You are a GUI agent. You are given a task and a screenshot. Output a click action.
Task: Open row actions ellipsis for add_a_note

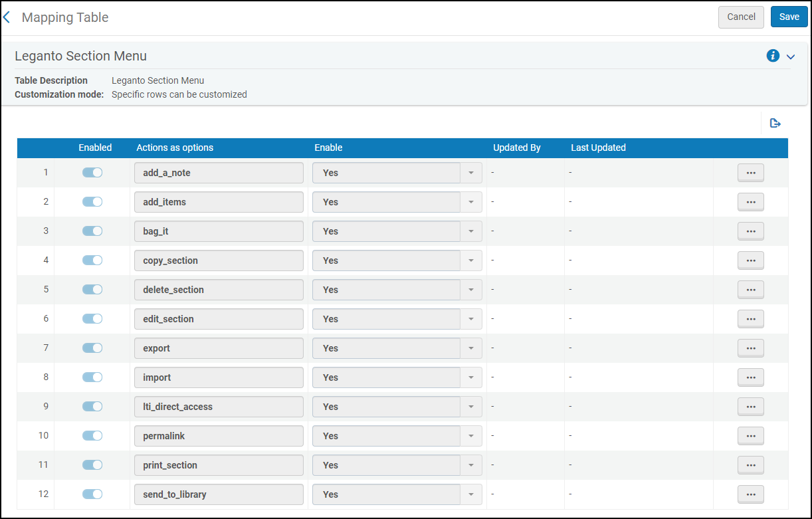pos(750,173)
